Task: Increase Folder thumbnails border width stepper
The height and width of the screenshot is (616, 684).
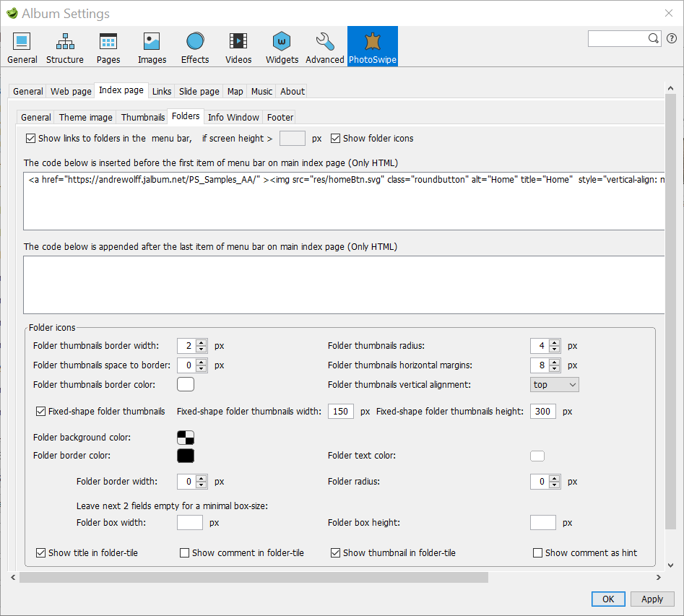Action: coord(202,342)
